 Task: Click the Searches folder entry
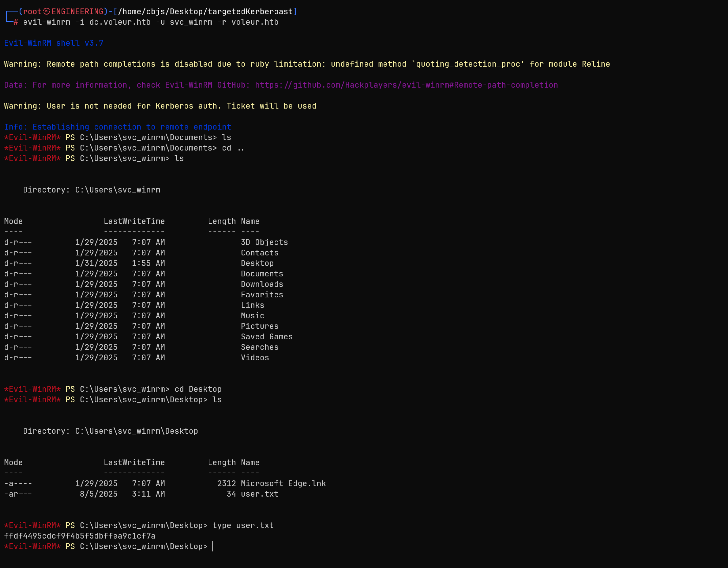(260, 347)
